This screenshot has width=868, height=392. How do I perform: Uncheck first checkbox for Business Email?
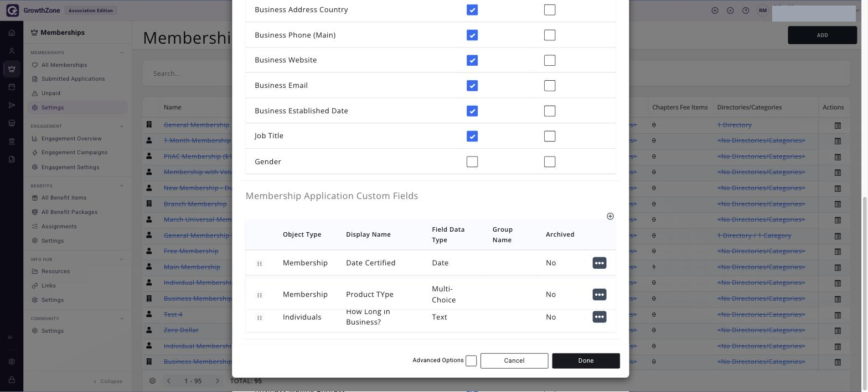[472, 86]
